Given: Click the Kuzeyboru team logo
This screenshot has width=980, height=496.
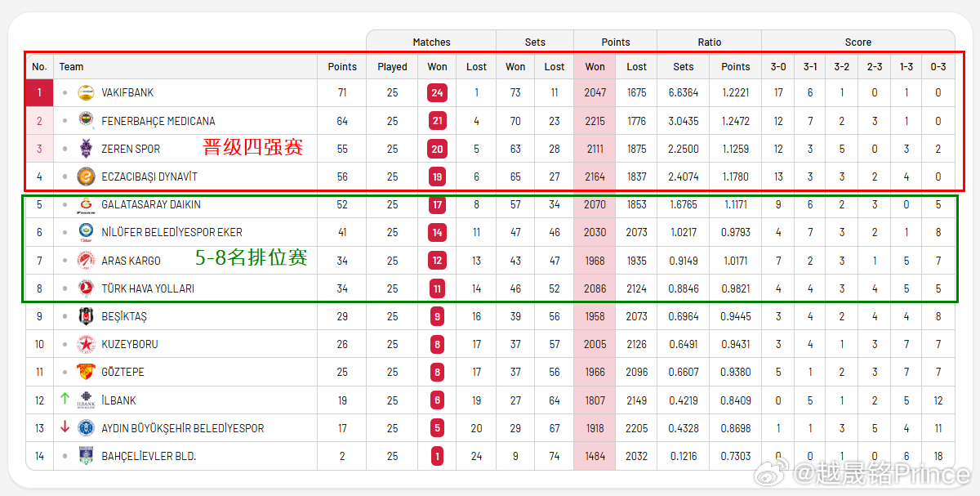Looking at the screenshot, I should (86, 344).
